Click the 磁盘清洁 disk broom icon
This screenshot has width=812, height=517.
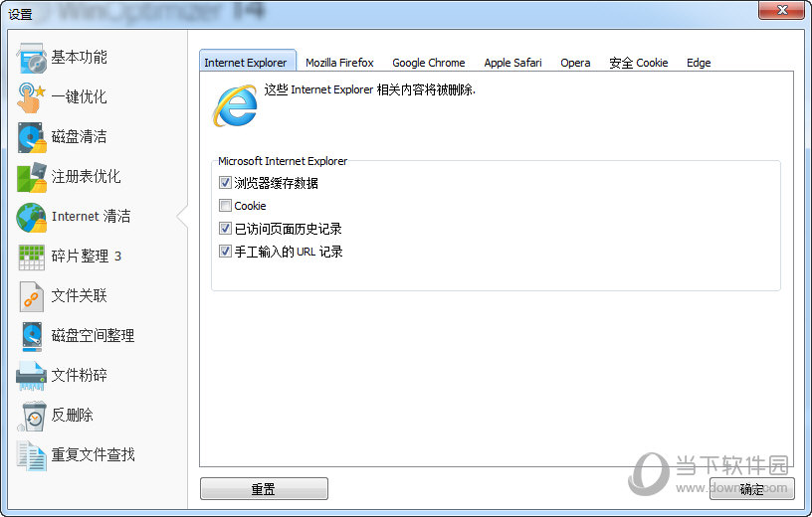click(32, 137)
